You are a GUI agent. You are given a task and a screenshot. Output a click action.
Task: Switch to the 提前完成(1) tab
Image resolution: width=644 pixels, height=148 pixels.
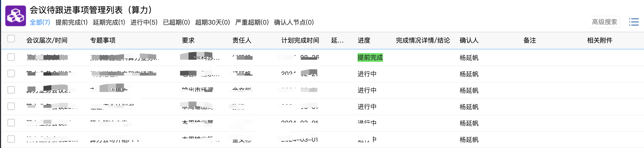71,22
